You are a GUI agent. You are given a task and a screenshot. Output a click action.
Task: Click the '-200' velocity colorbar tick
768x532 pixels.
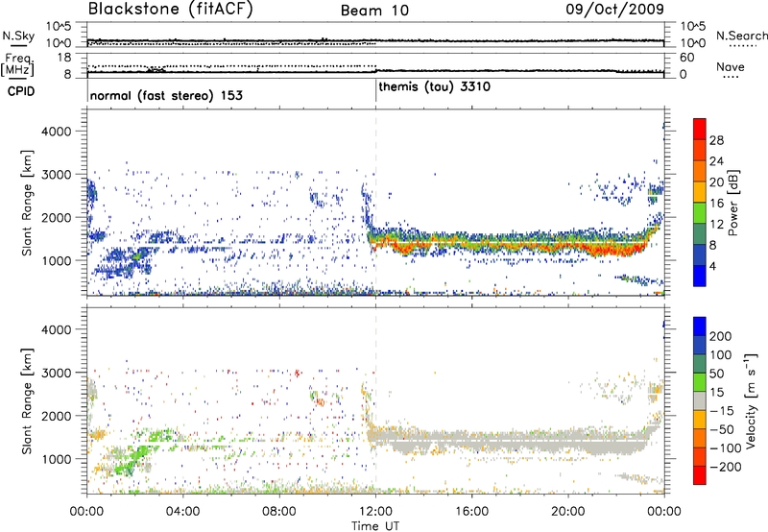click(x=725, y=467)
